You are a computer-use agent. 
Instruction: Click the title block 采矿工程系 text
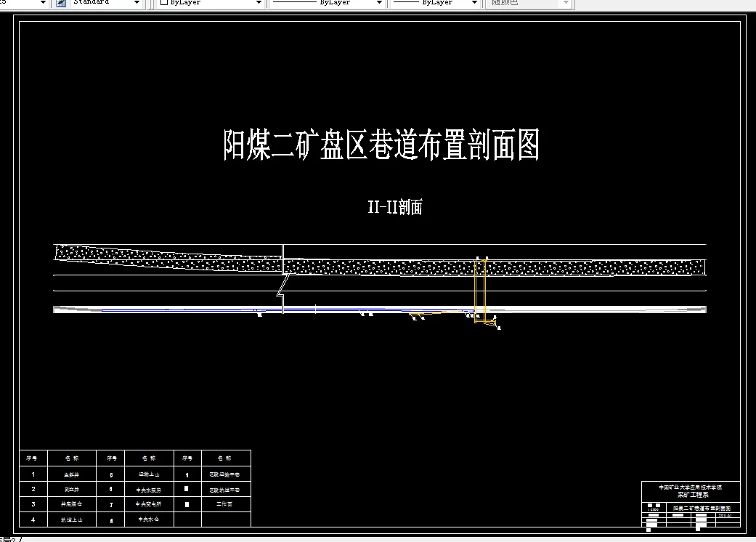click(x=692, y=495)
